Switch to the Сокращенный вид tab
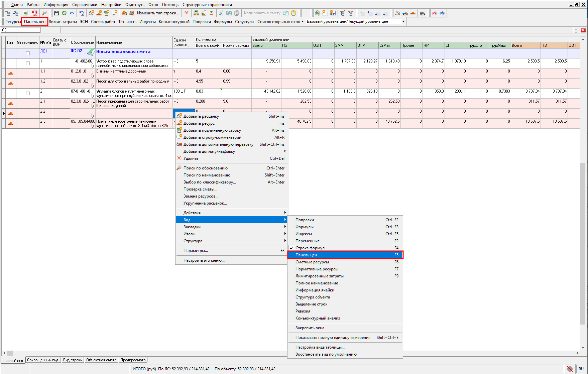588x374 pixels. 42,360
